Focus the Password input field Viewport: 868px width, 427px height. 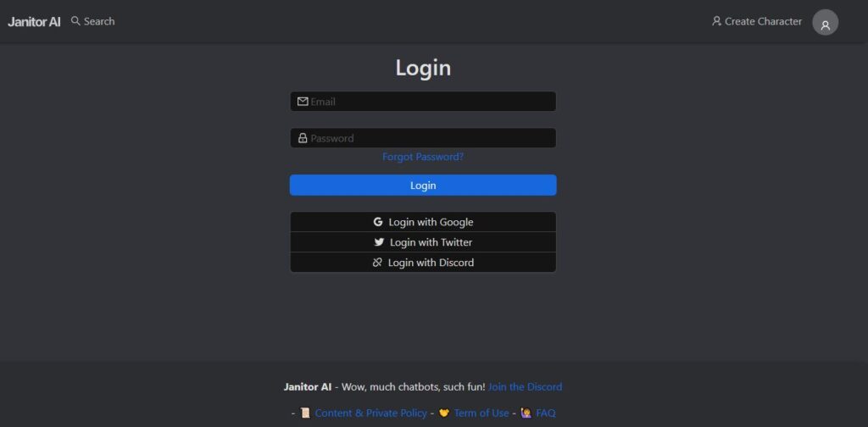click(x=423, y=138)
